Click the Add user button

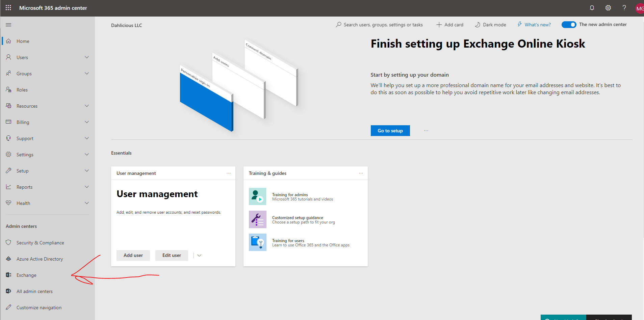coord(133,256)
